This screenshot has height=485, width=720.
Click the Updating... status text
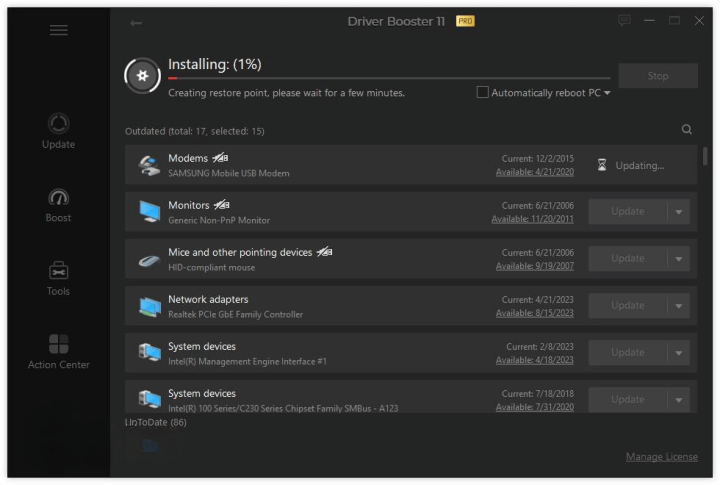pos(640,165)
